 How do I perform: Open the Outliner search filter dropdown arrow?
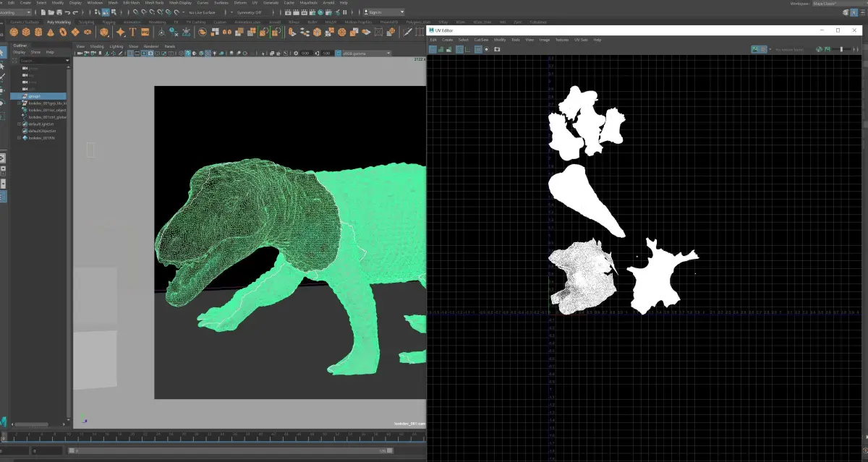coord(67,61)
